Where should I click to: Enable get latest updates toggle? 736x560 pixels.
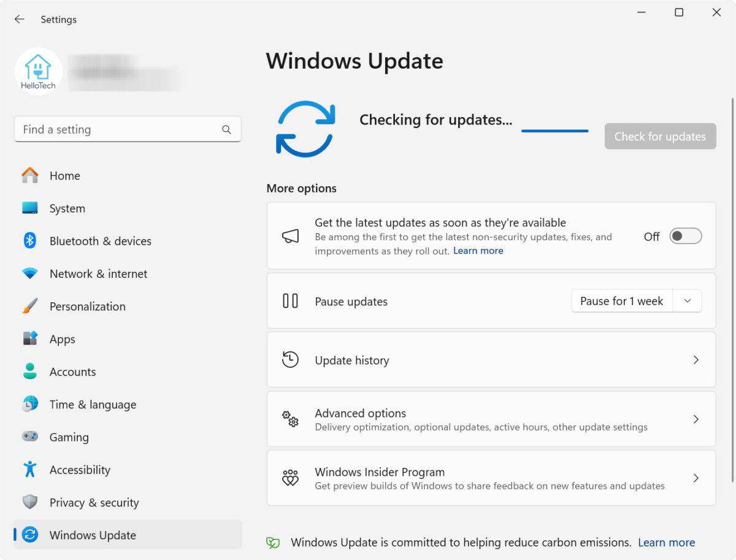click(685, 236)
